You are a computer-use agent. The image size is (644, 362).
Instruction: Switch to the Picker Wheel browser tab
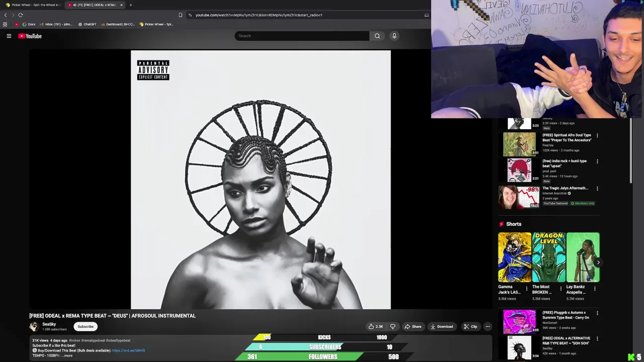pos(33,5)
